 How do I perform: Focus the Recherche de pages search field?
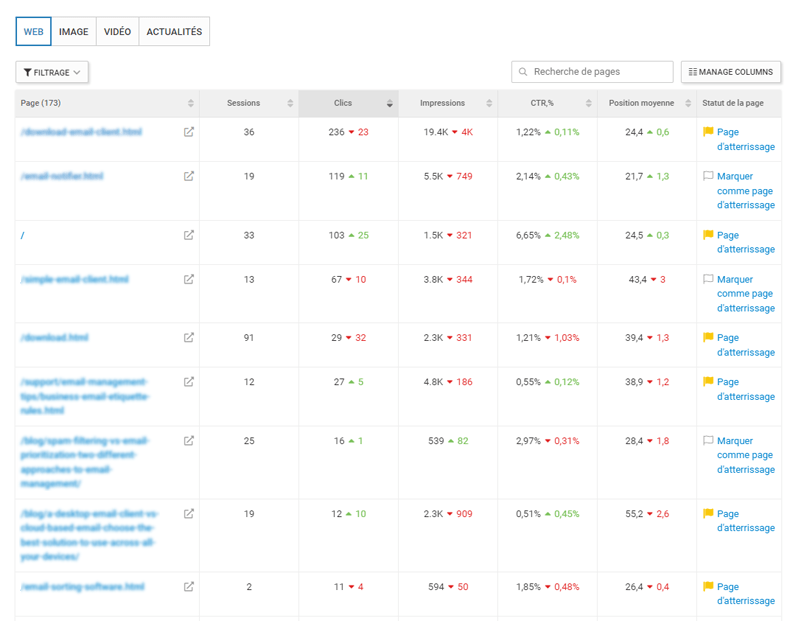coord(600,72)
